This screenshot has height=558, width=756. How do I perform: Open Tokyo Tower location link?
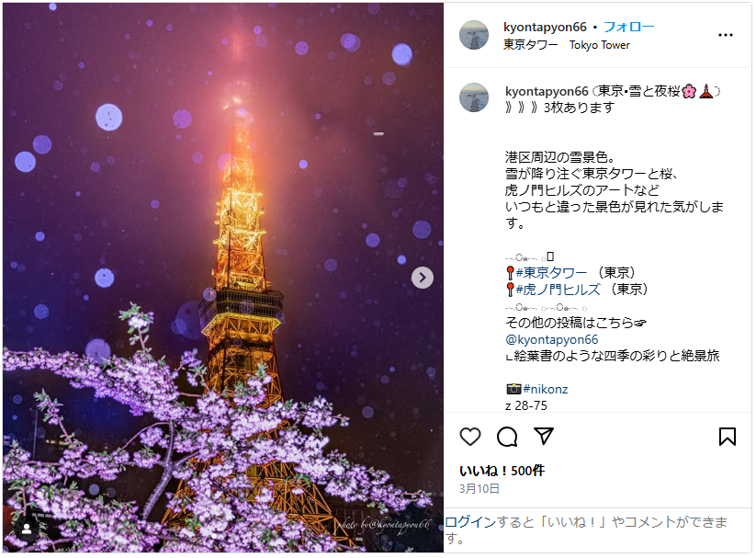567,45
